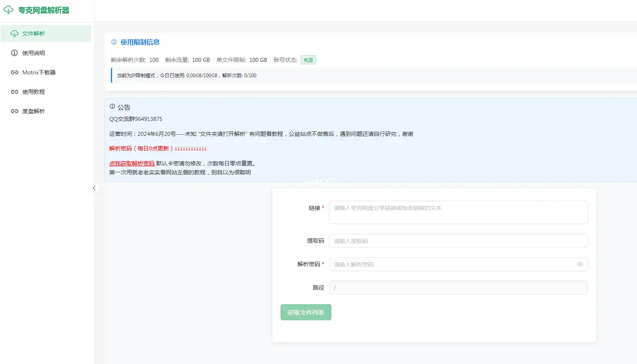The width and height of the screenshot is (637, 364).
Task: Open the 文件解析 menu item
Action: click(34, 34)
